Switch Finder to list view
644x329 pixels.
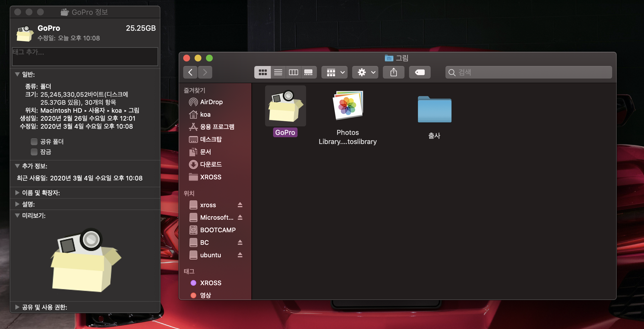click(x=278, y=72)
